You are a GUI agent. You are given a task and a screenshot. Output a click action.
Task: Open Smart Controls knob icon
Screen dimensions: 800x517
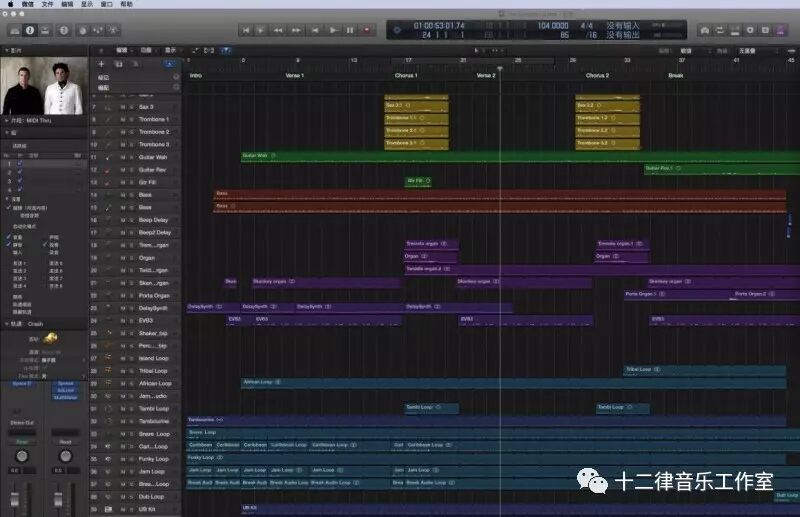(x=83, y=31)
